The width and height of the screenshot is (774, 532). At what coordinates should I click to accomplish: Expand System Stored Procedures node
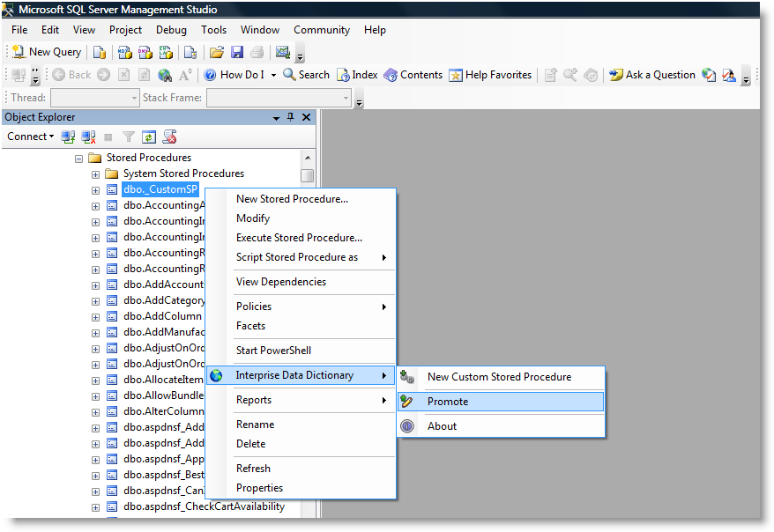point(95,174)
